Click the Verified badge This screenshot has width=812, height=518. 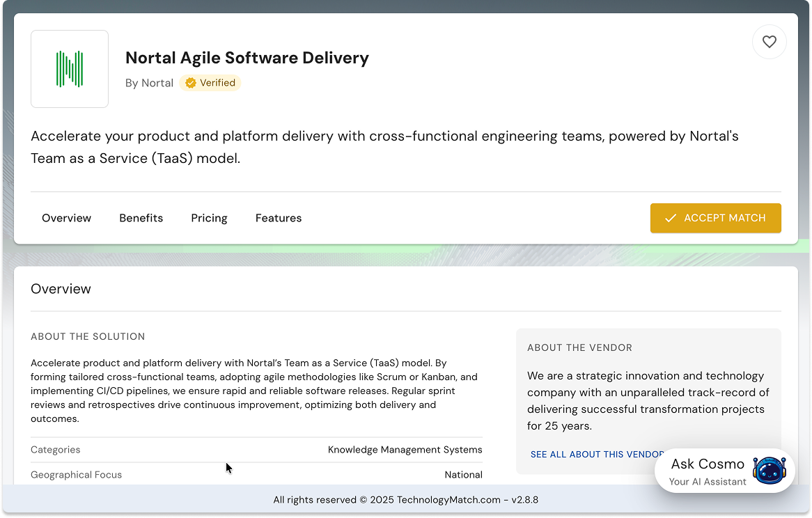tap(210, 83)
